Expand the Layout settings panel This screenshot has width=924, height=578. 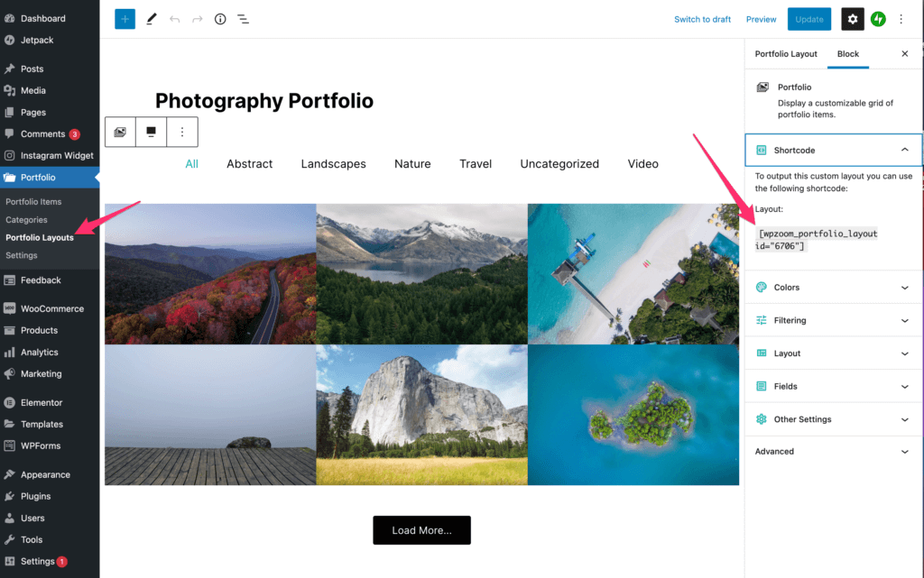833,353
